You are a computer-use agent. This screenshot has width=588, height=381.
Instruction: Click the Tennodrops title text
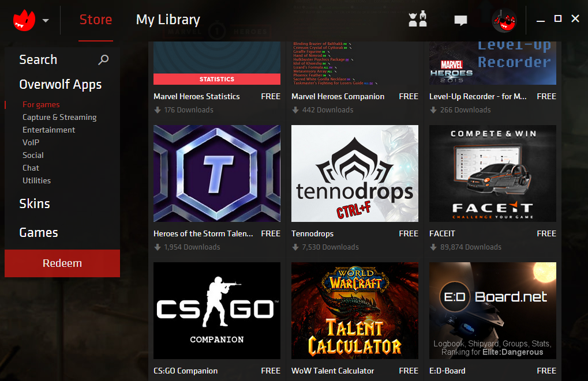[312, 234]
